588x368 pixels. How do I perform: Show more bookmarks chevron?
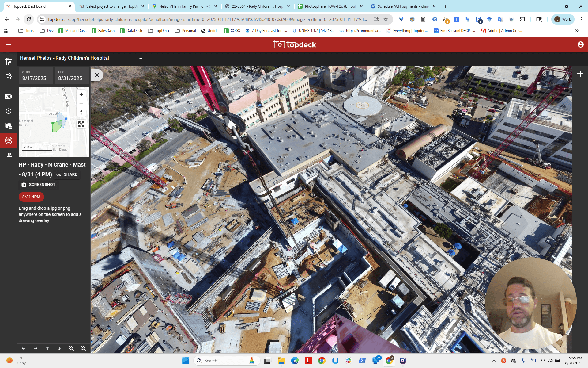point(577,31)
